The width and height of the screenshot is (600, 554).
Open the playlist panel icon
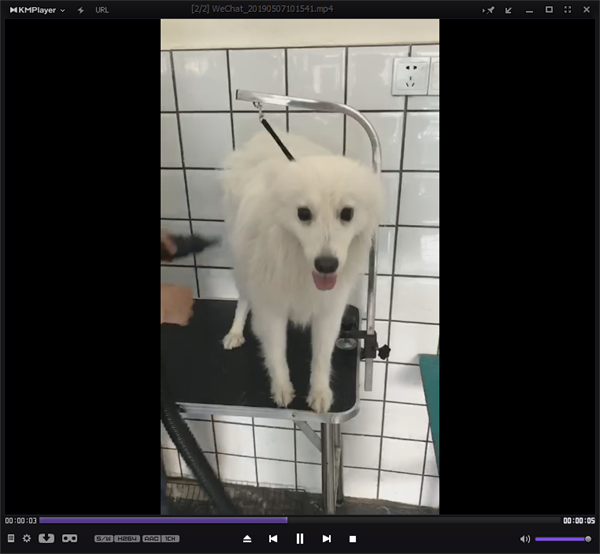[11, 538]
